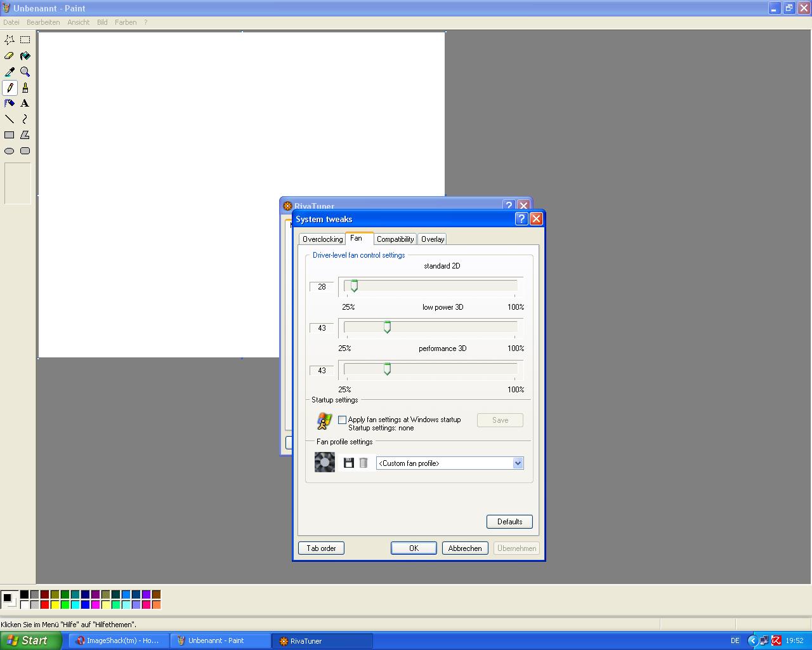Open the Bild menu in Paint
This screenshot has height=650, width=812.
click(102, 22)
